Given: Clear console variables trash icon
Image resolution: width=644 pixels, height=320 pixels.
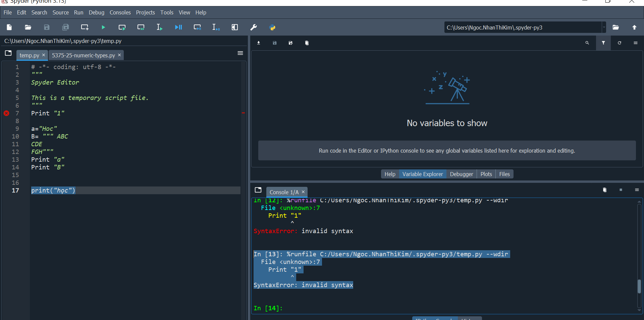Looking at the screenshot, I should [605, 190].
